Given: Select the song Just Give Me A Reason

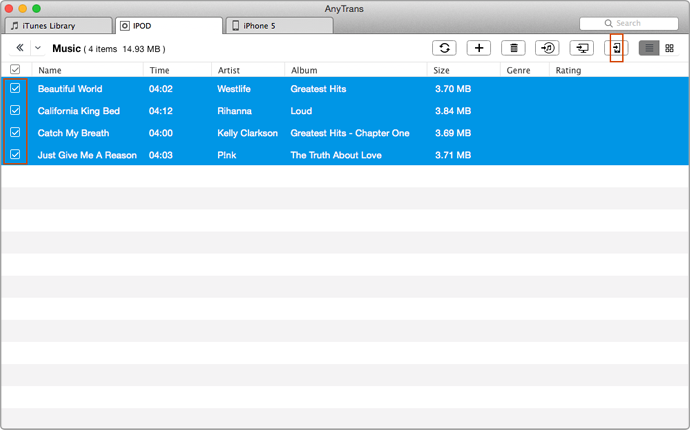Looking at the screenshot, I should tap(87, 155).
